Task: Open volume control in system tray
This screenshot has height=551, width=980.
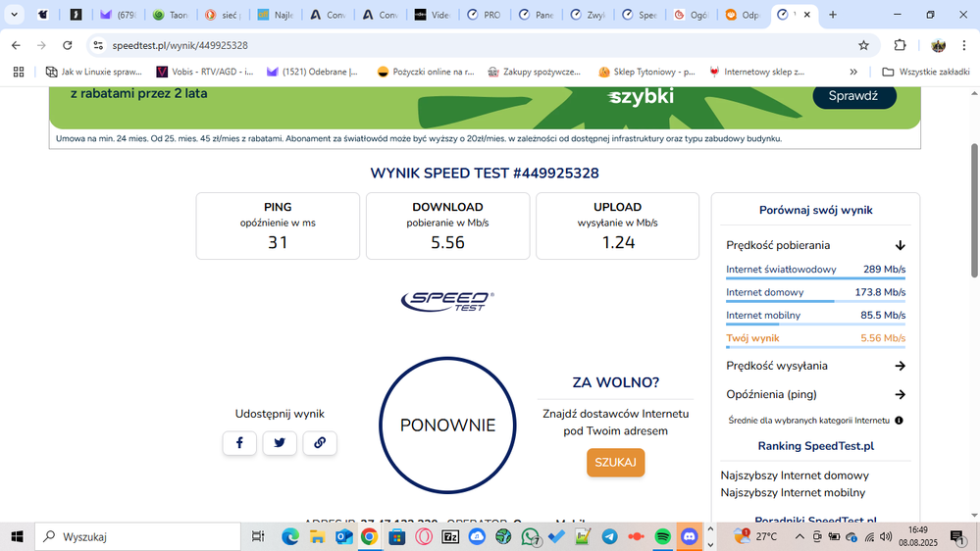Action: 886,536
